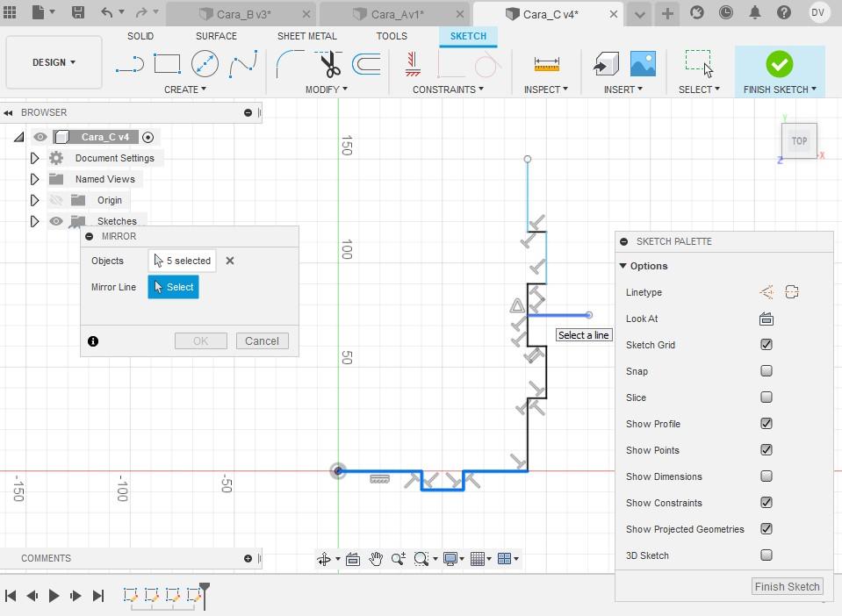Open the Measure inspect tool
This screenshot has width=842, height=616.
pyautogui.click(x=547, y=64)
